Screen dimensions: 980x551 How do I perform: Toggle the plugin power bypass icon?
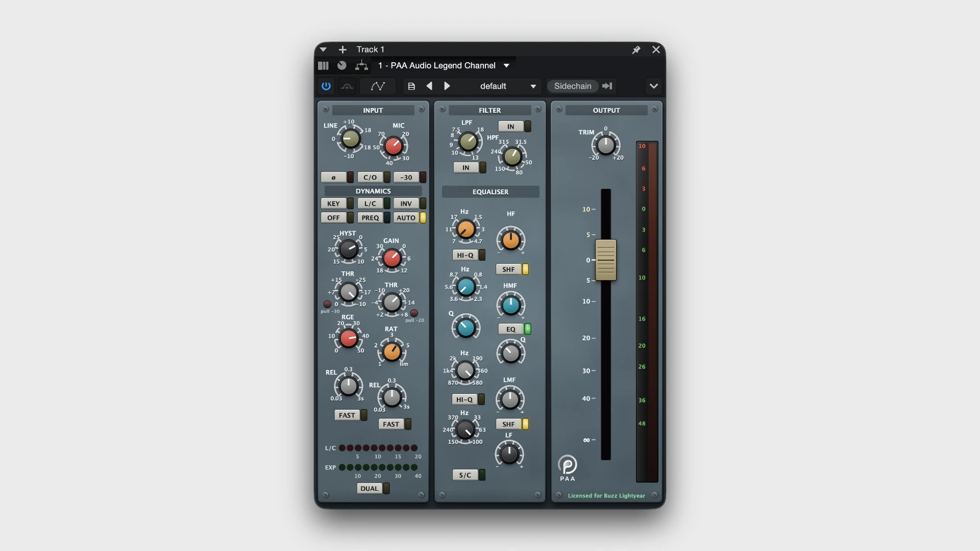[x=326, y=86]
